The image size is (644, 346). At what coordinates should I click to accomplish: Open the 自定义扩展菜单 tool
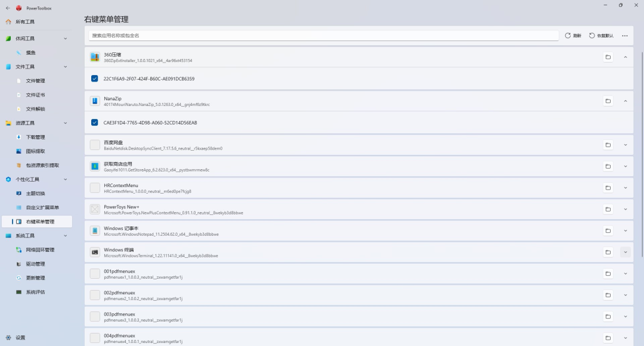coord(37,207)
